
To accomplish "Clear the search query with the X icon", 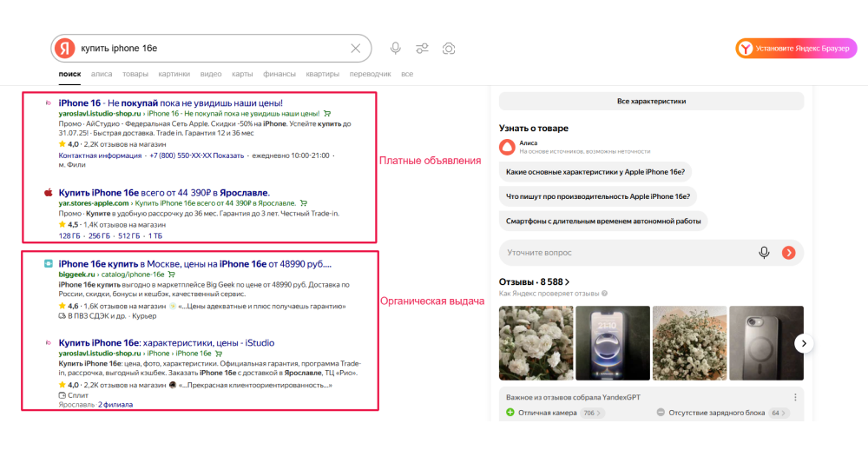I will coord(356,49).
